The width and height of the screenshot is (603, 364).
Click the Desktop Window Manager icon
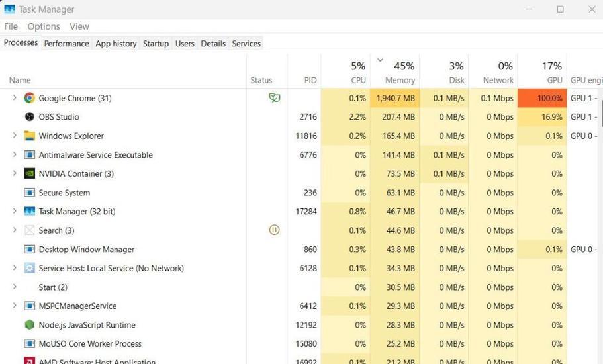click(30, 249)
